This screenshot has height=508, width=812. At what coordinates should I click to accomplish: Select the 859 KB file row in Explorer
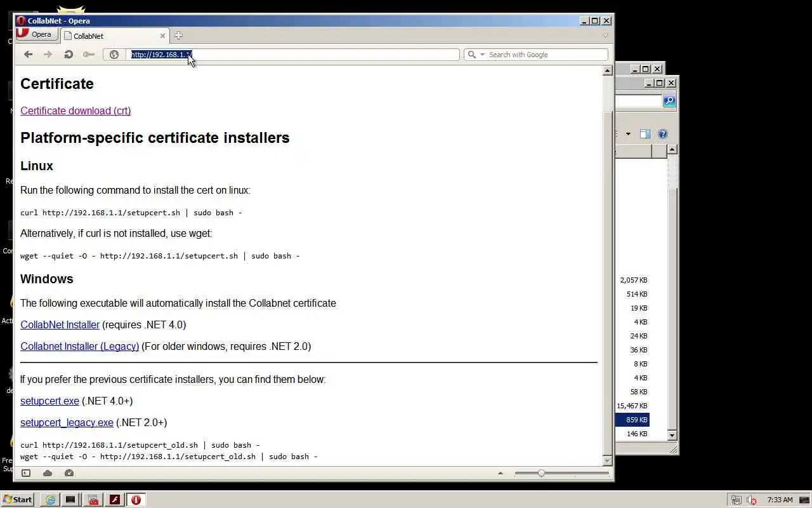632,420
